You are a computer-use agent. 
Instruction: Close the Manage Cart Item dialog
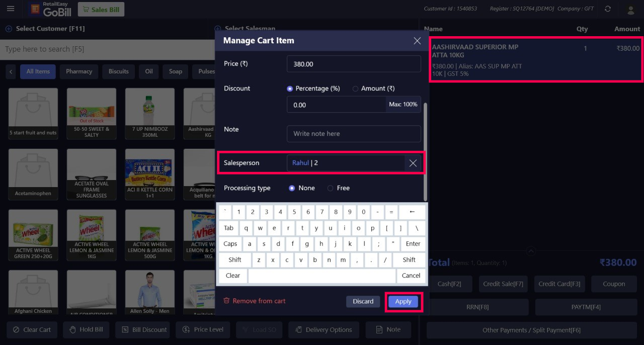point(417,41)
